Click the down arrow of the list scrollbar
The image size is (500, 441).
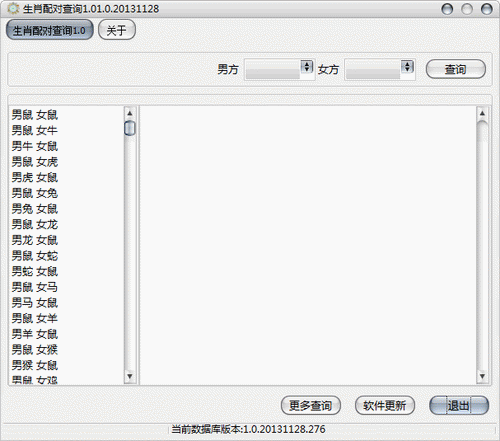[130, 377]
